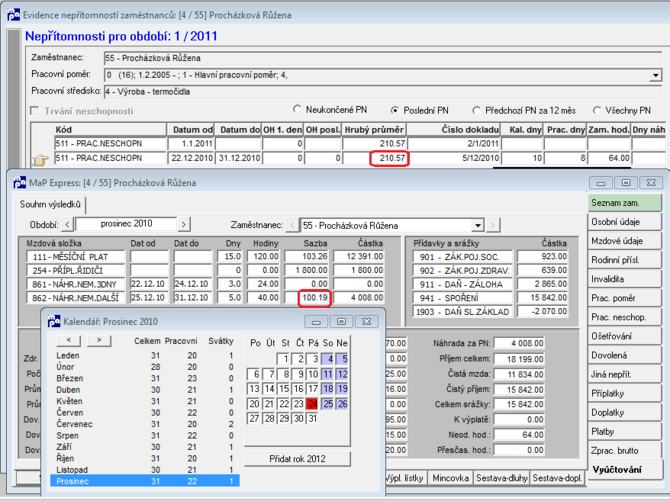The height and width of the screenshot is (501, 670).
Task: Select the Všechny PN radio button
Action: pyautogui.click(x=597, y=110)
